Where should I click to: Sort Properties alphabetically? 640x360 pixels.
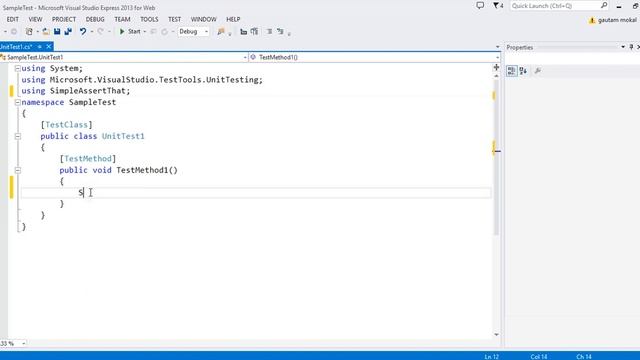(523, 71)
